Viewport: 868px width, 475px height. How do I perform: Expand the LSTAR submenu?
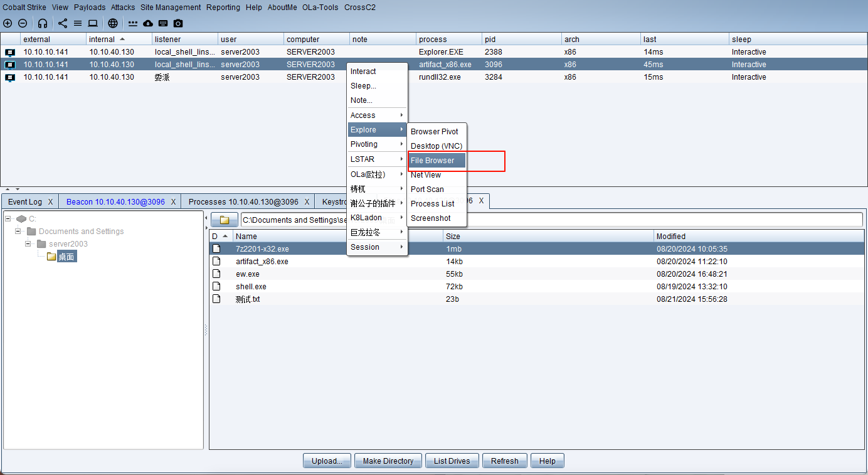click(x=378, y=159)
